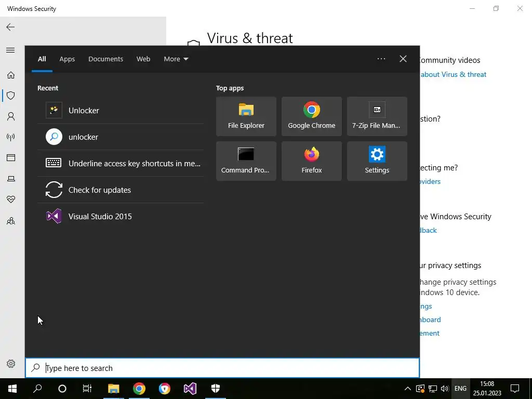Switch to Windows Security taskbar icon

216,389
